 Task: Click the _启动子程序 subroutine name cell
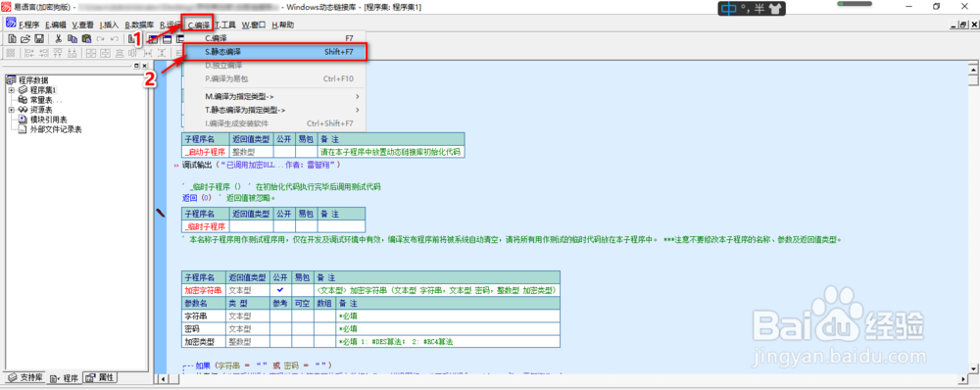tap(205, 152)
